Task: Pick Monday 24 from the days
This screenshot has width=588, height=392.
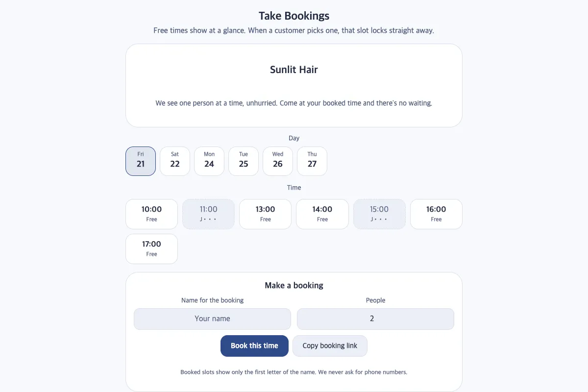Action: coord(209,161)
